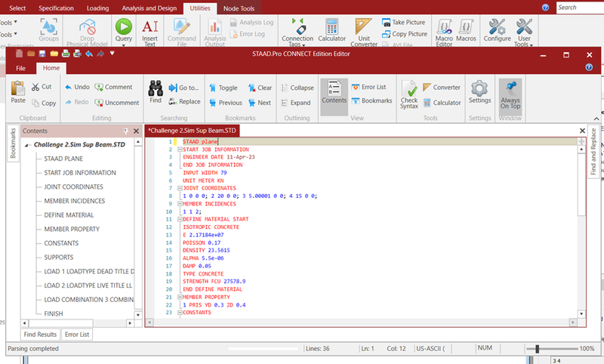Copy the selected text in the editor

tap(44, 103)
